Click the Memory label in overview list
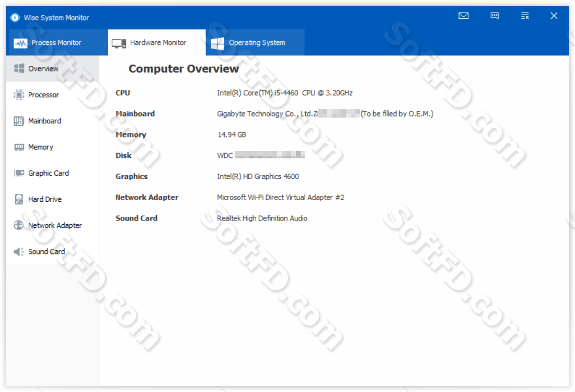 click(x=131, y=134)
